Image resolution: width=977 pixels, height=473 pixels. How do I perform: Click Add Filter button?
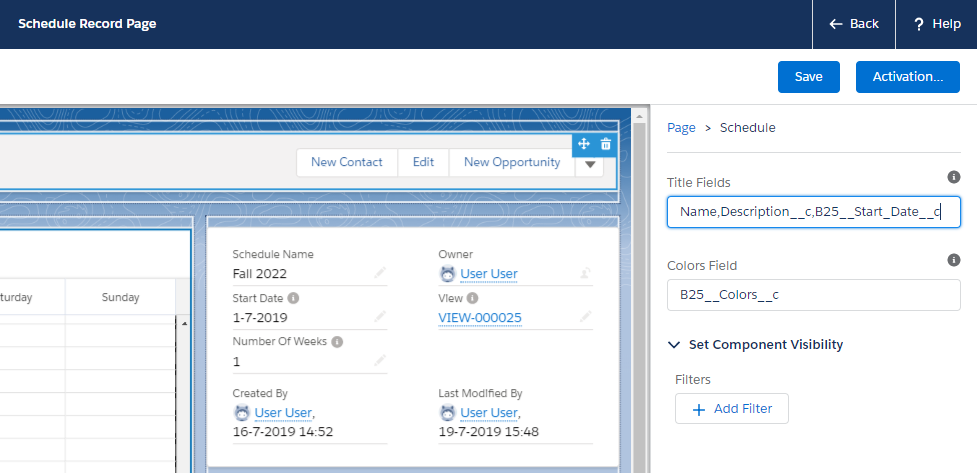point(731,409)
